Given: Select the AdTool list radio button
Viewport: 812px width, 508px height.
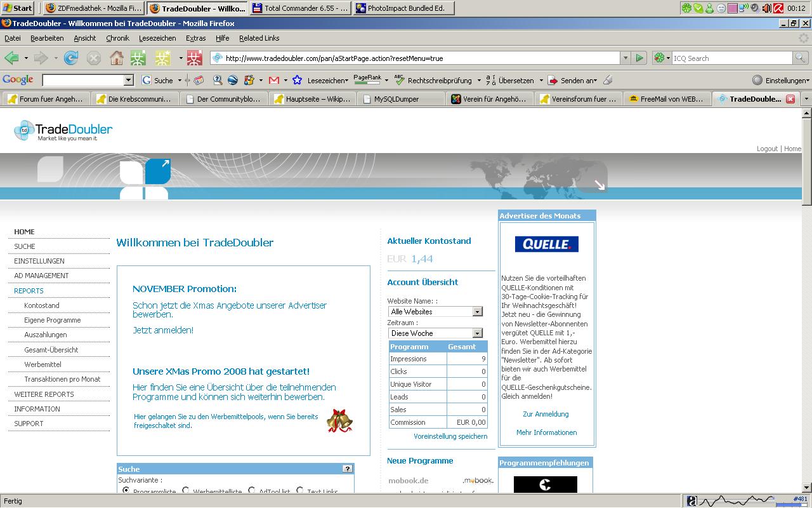Looking at the screenshot, I should click(x=252, y=490).
